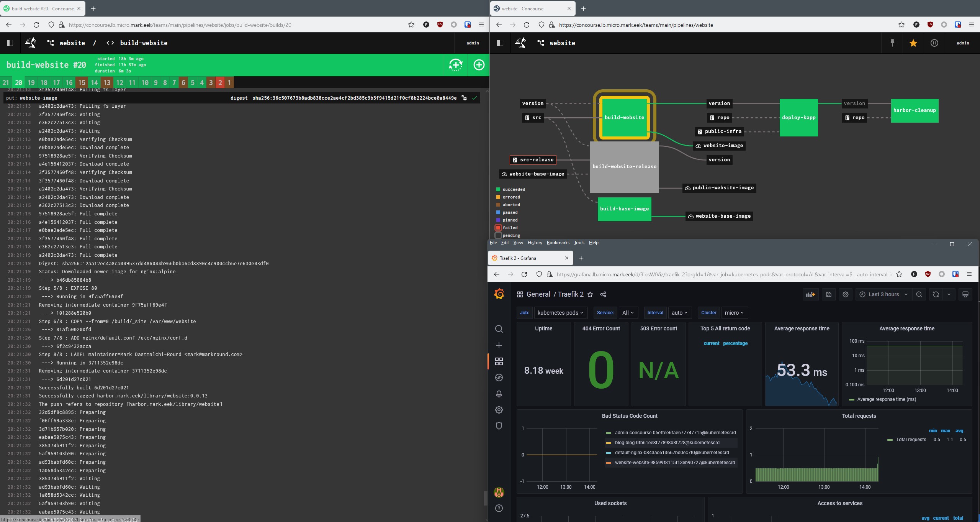
Task: Toggle the pipeline favorite star
Action: [913, 43]
